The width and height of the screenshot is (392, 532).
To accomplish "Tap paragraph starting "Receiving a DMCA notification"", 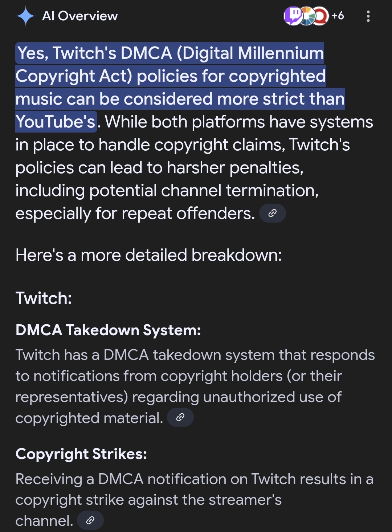I will 194,500.
